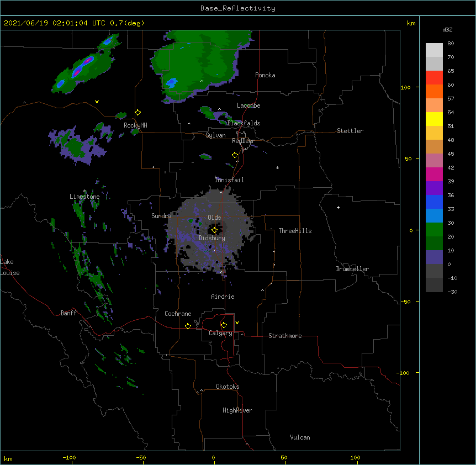476x465 pixels.
Task: Click the yellow diamond marker above Calgary label
Action: pos(224,325)
